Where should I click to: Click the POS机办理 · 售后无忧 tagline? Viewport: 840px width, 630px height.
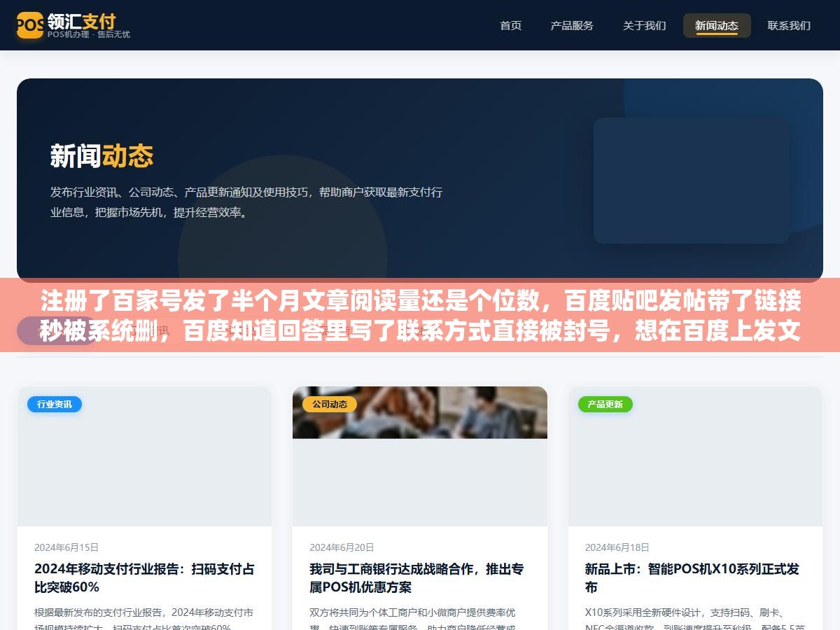point(89,34)
